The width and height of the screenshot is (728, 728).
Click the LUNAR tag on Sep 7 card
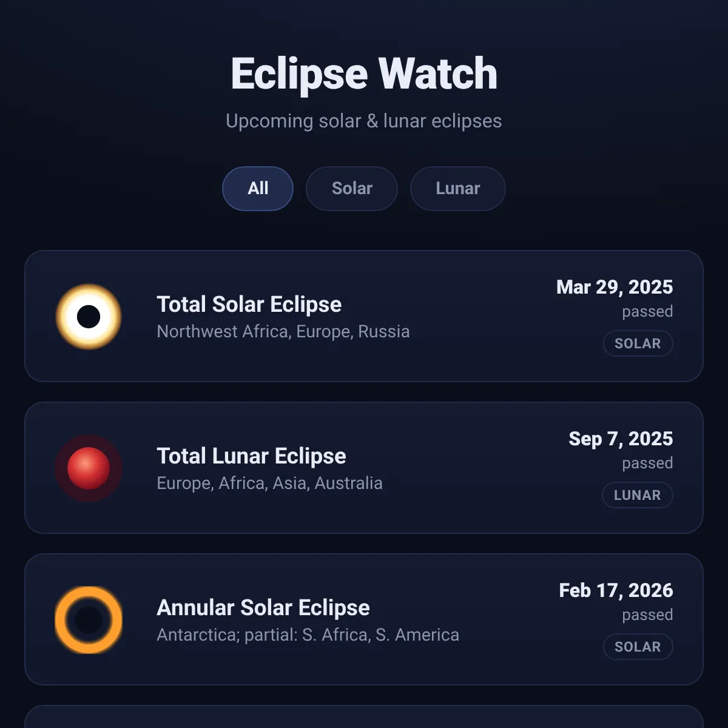point(637,495)
